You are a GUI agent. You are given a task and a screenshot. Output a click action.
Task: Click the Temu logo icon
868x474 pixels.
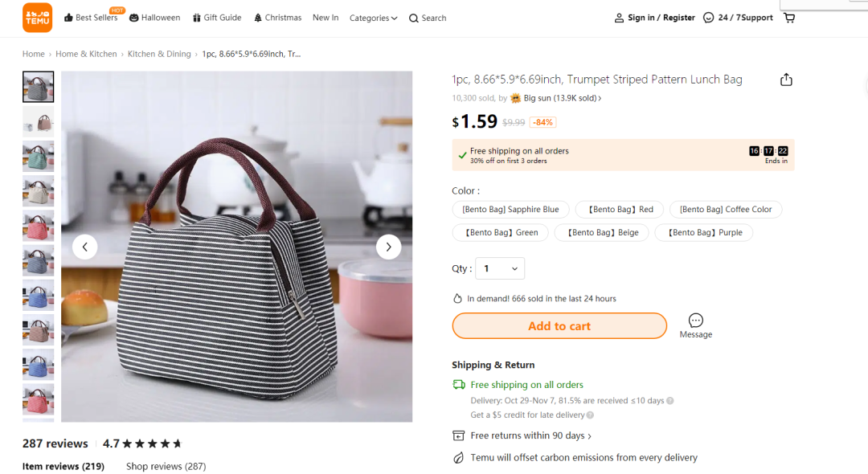[37, 18]
